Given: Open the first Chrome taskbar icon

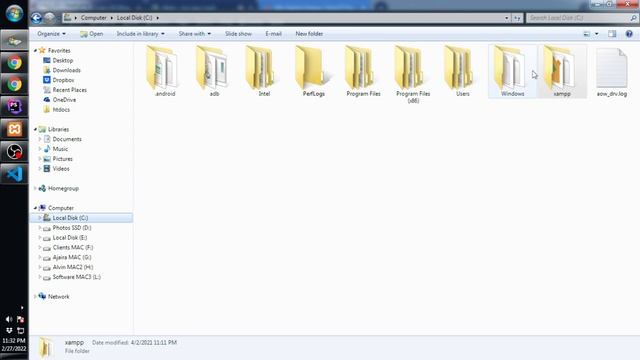Looking at the screenshot, I should pos(14,63).
